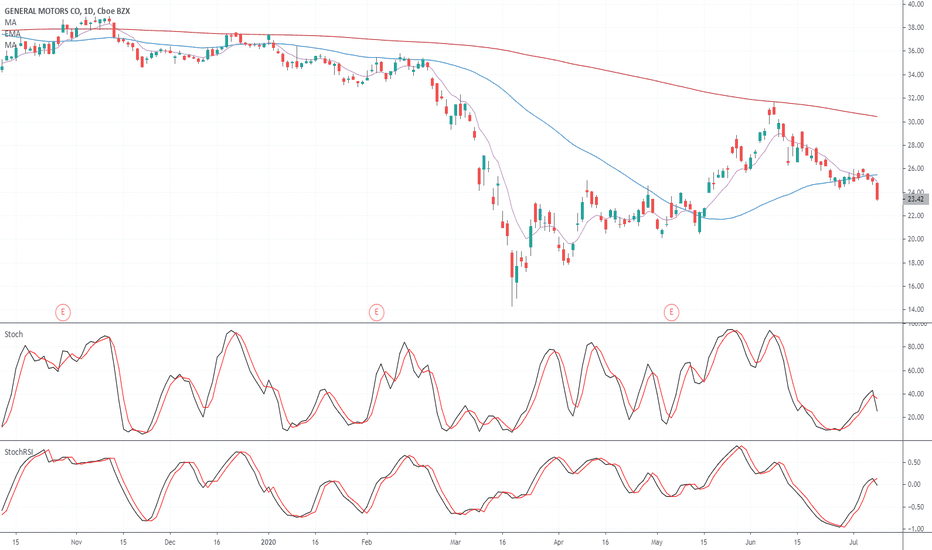This screenshot has width=932, height=550.
Task: Select the MA legend label just below EMA
Action: point(11,45)
